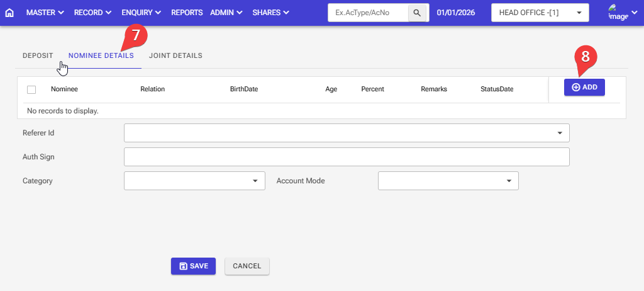This screenshot has width=644, height=291.
Task: Click the search magnifier icon
Action: [418, 13]
